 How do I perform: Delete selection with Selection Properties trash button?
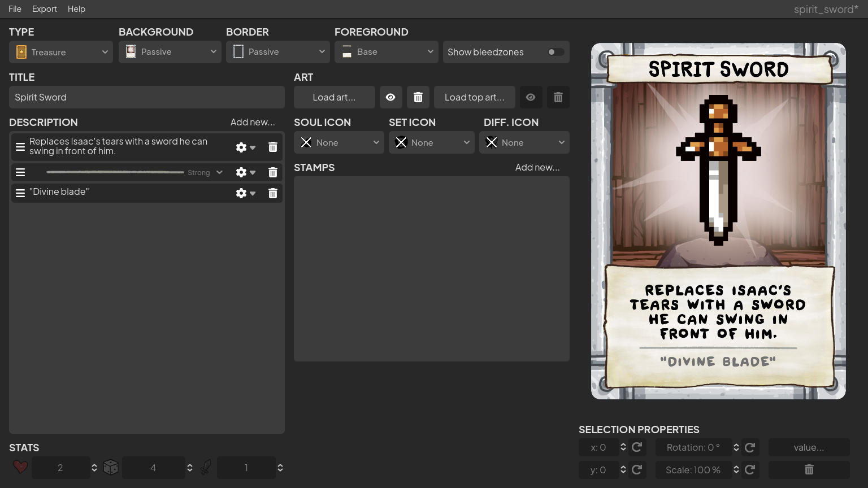[x=809, y=470]
